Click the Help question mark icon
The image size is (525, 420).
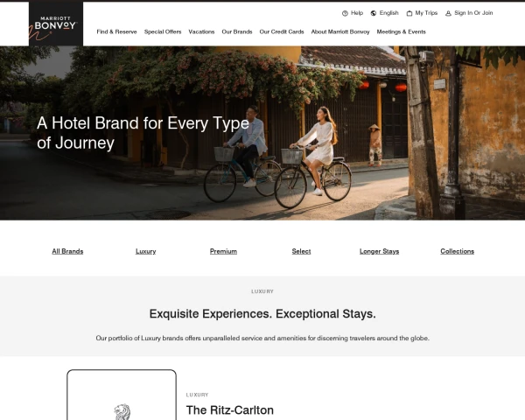coord(345,13)
